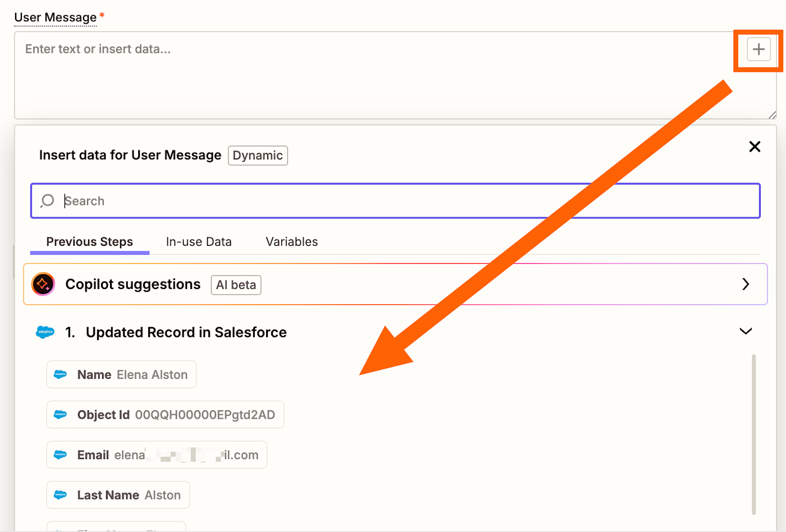Select the Updated Record in Salesforce heading
This screenshot has width=786, height=532.
(186, 332)
